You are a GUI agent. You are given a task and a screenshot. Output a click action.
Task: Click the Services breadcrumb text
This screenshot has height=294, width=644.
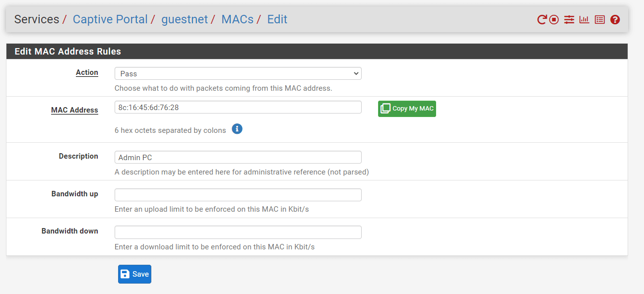(37, 19)
